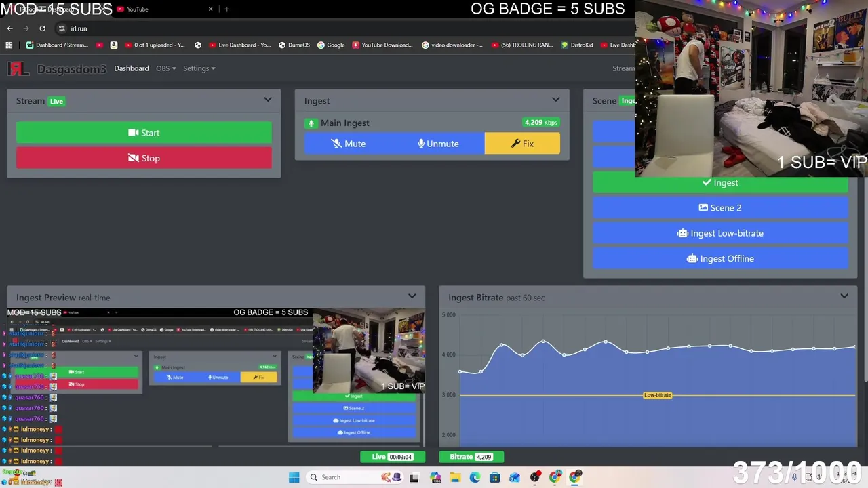The height and width of the screenshot is (488, 868).
Task: Click the checkmark icon on the Ingest scene
Action: tap(707, 182)
